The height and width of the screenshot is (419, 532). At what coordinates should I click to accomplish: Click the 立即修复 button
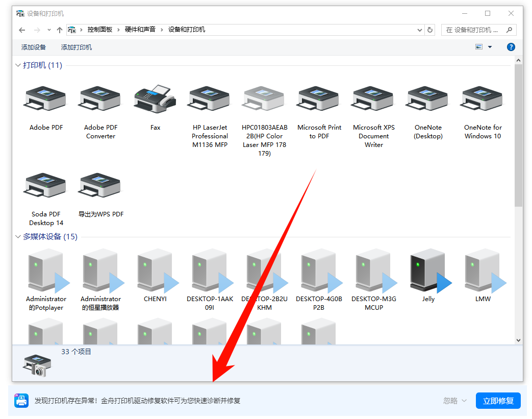[x=498, y=401]
